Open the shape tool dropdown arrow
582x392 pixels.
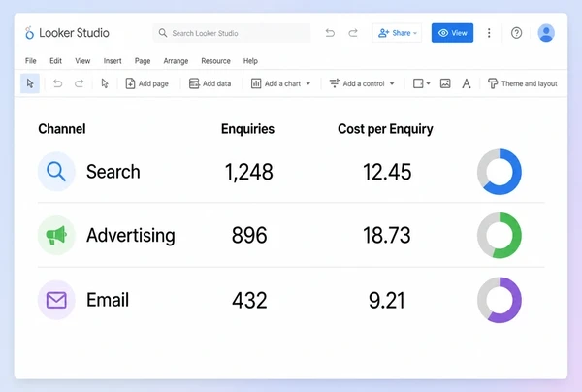428,83
